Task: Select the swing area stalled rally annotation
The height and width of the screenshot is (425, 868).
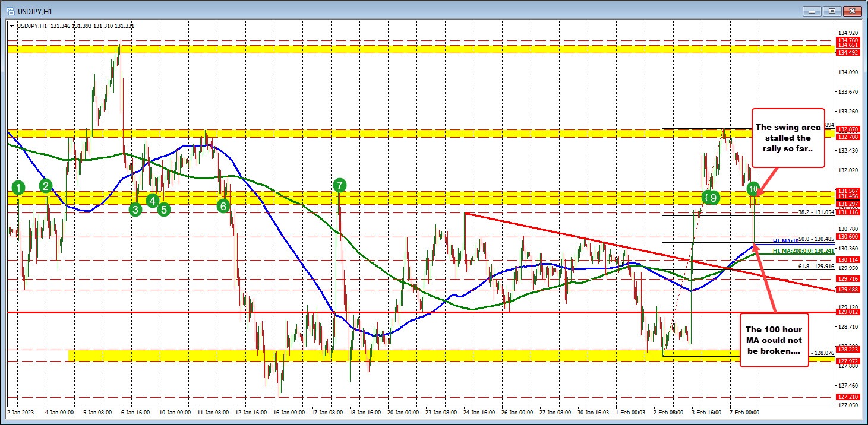Action: tap(788, 137)
